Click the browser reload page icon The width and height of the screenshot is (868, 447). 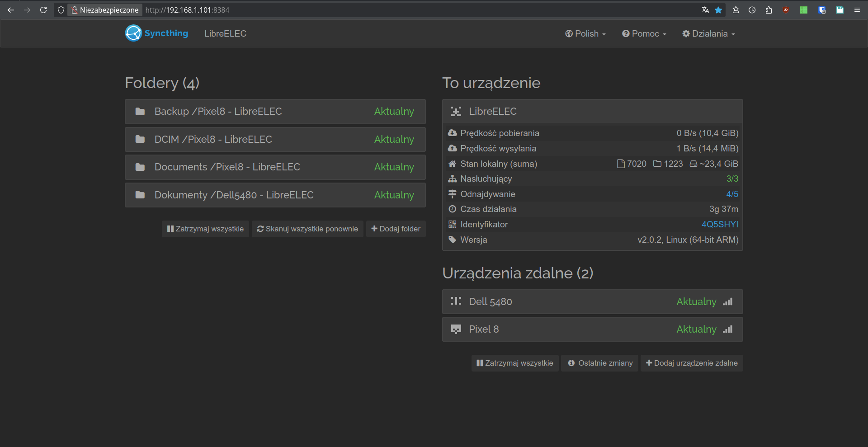pyautogui.click(x=43, y=10)
